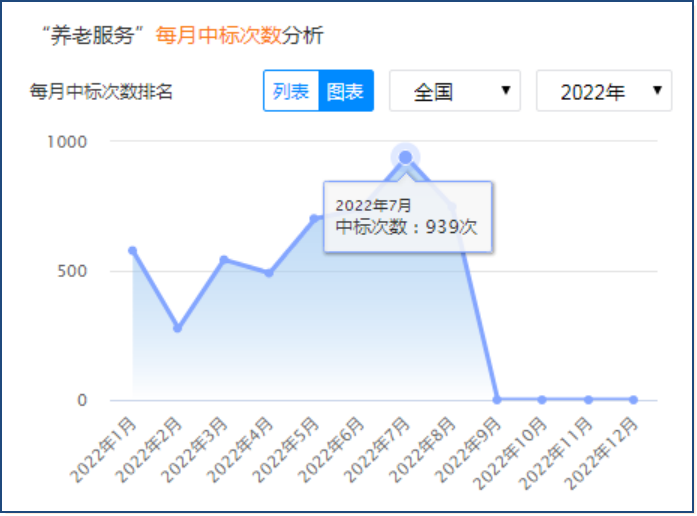
Task: Click the 2022年1月 x-axis label
Action: coord(105,450)
